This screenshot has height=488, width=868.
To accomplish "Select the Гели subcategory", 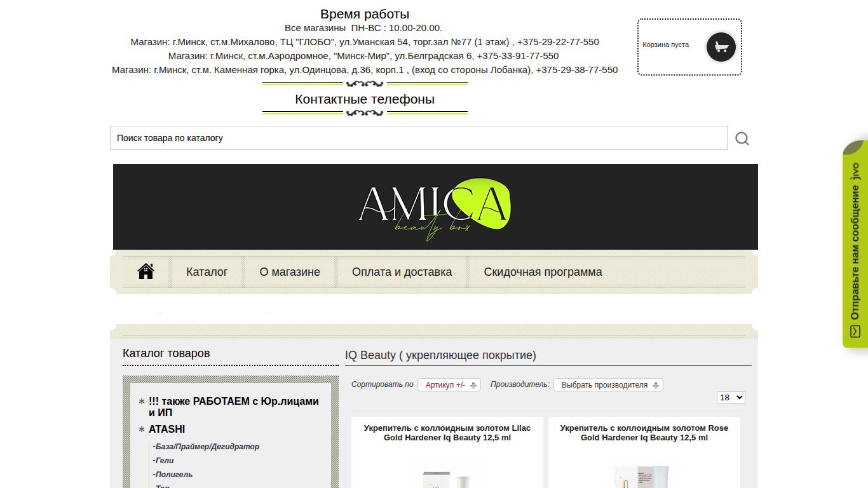I will click(x=163, y=461).
